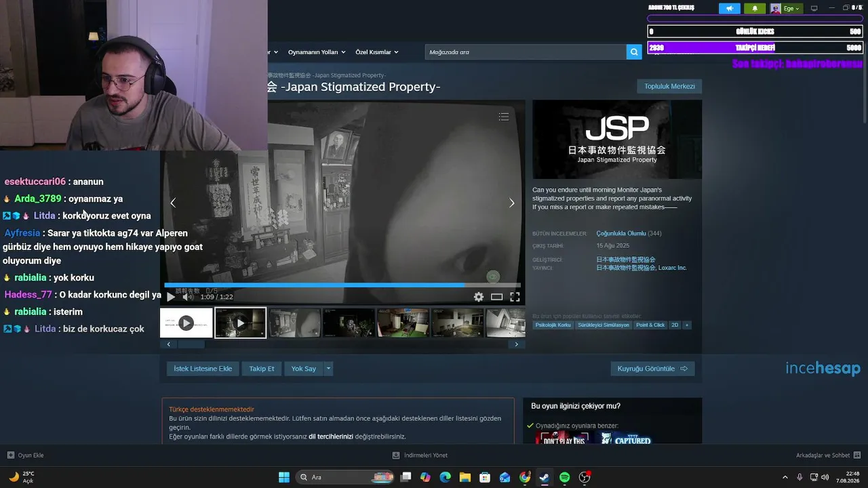Click the Friends and Chat icon
This screenshot has width=868, height=488.
click(857, 455)
